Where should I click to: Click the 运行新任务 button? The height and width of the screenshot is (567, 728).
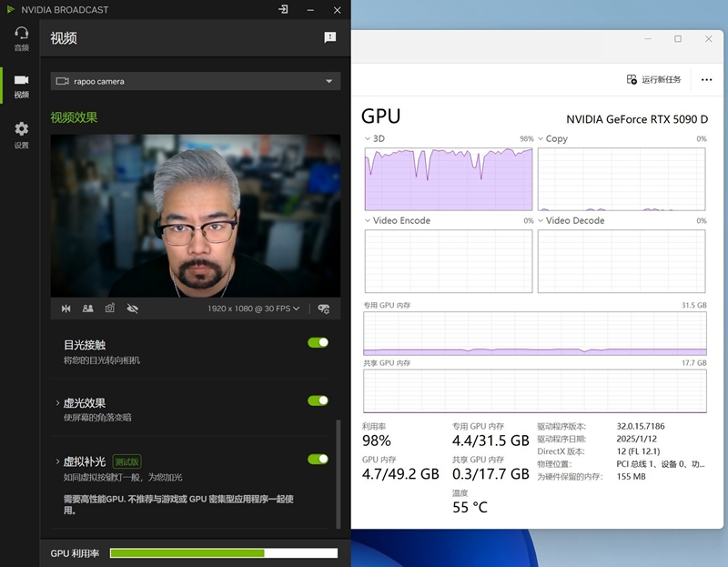coord(654,80)
